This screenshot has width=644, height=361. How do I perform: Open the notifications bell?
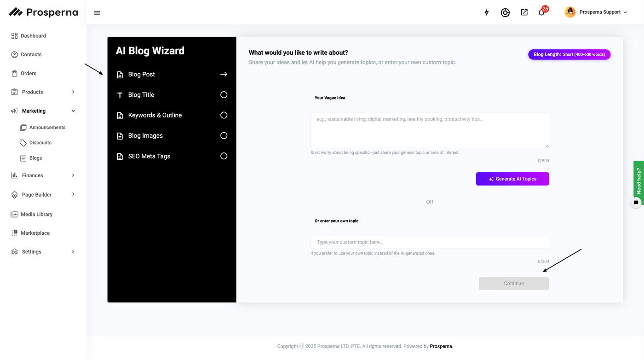[x=541, y=12]
